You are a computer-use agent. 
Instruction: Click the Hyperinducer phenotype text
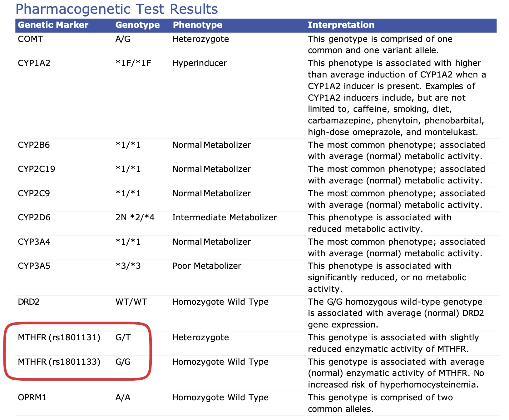pos(200,63)
